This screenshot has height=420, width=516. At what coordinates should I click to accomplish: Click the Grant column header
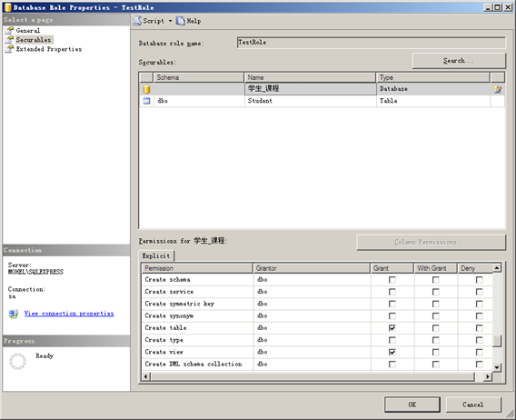point(392,268)
